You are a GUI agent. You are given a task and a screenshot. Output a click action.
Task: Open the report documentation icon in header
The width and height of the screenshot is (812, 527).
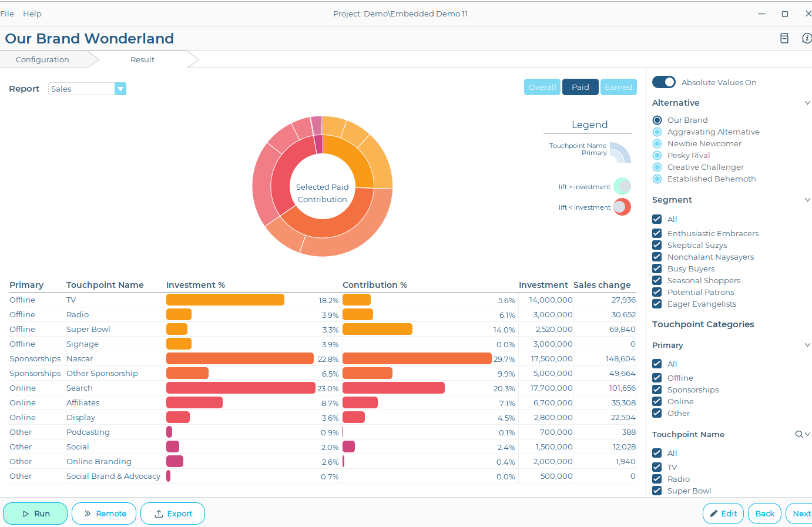tap(784, 38)
